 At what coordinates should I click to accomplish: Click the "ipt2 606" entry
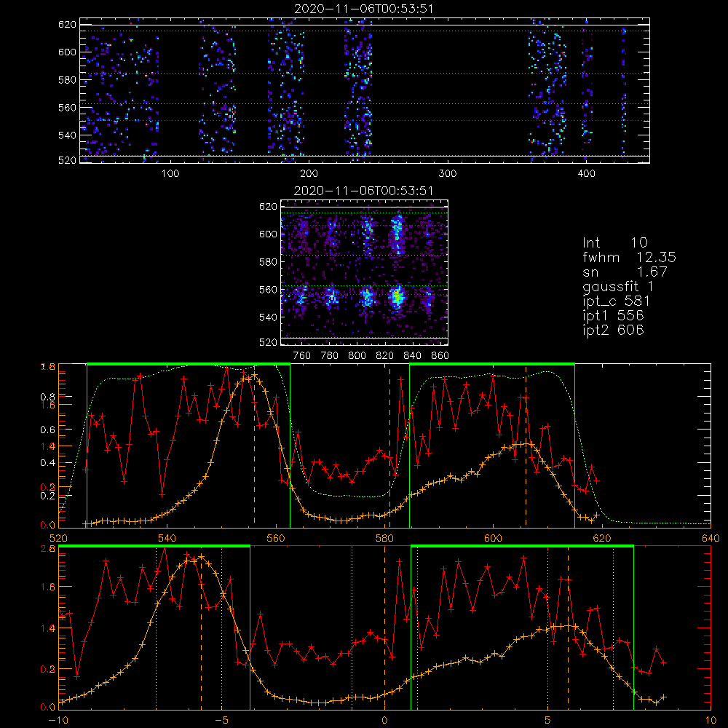pyautogui.click(x=613, y=330)
